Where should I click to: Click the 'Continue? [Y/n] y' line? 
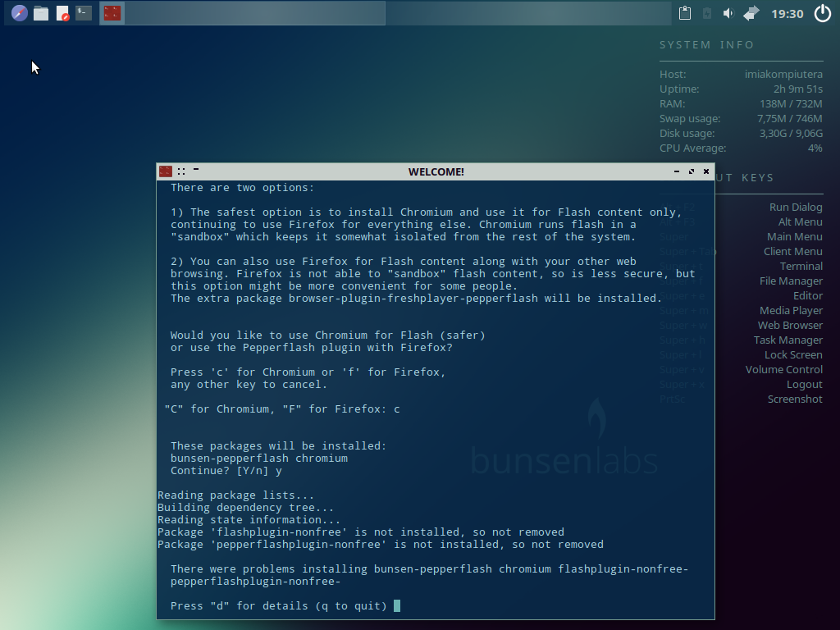226,470
